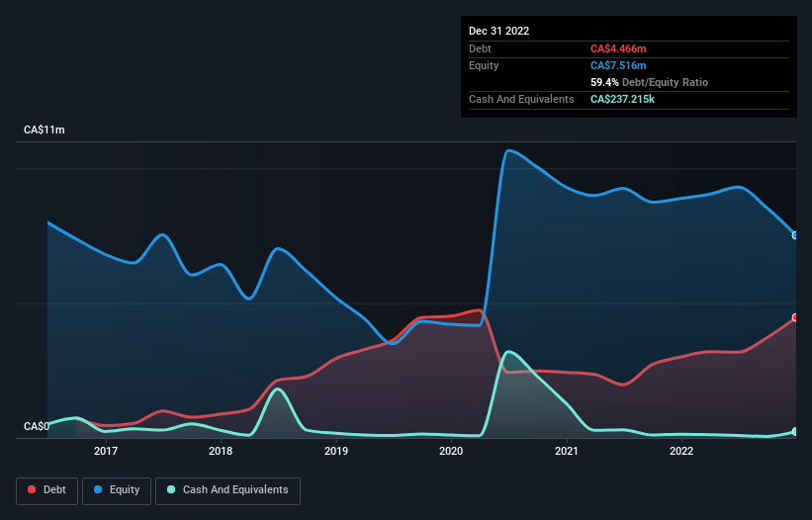Viewport: 812px width, 520px height.
Task: Click the CA$7.516m equity value
Action: (x=618, y=65)
